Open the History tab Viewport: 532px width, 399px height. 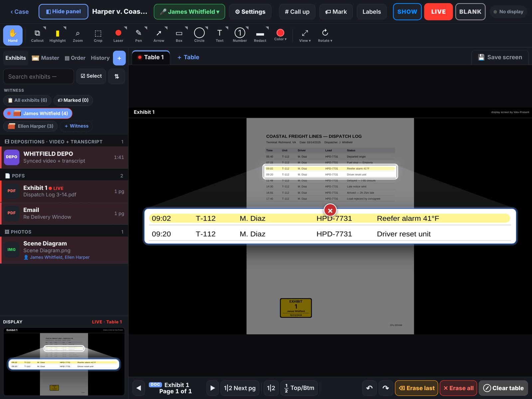[x=100, y=58]
